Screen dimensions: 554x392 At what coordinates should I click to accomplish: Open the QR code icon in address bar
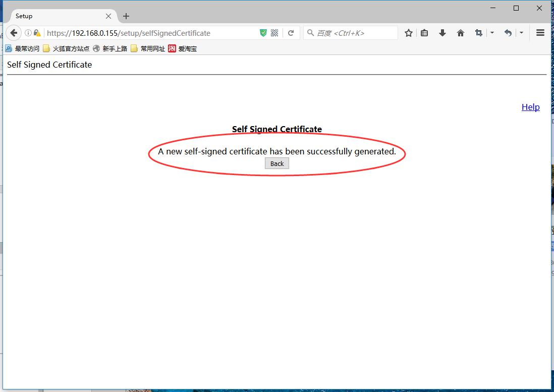pos(274,33)
